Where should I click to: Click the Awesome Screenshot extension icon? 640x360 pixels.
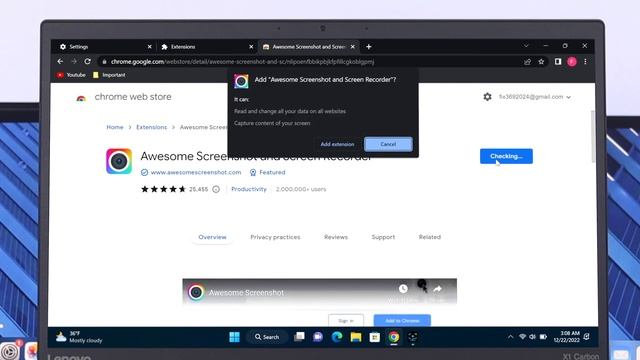coord(119,161)
